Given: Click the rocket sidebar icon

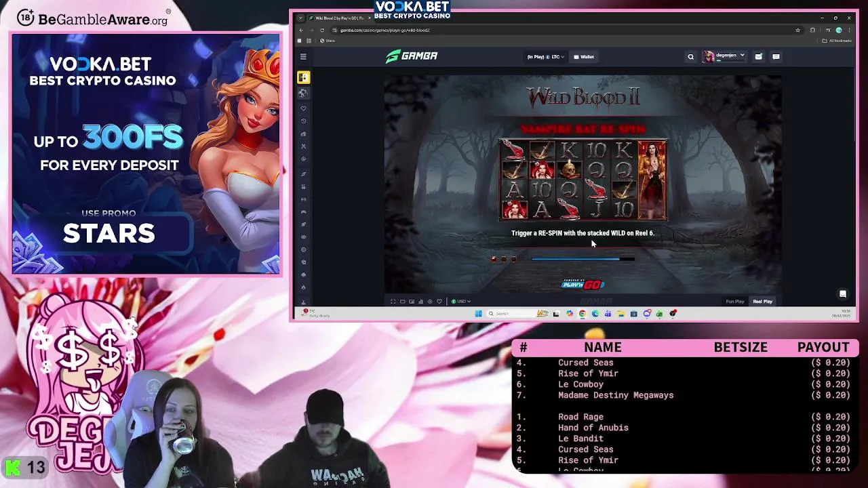Looking at the screenshot, I should (x=303, y=224).
